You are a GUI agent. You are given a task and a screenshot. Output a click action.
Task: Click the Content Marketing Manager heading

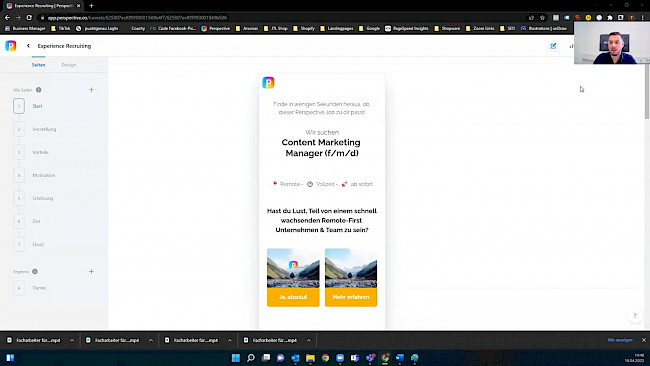321,148
